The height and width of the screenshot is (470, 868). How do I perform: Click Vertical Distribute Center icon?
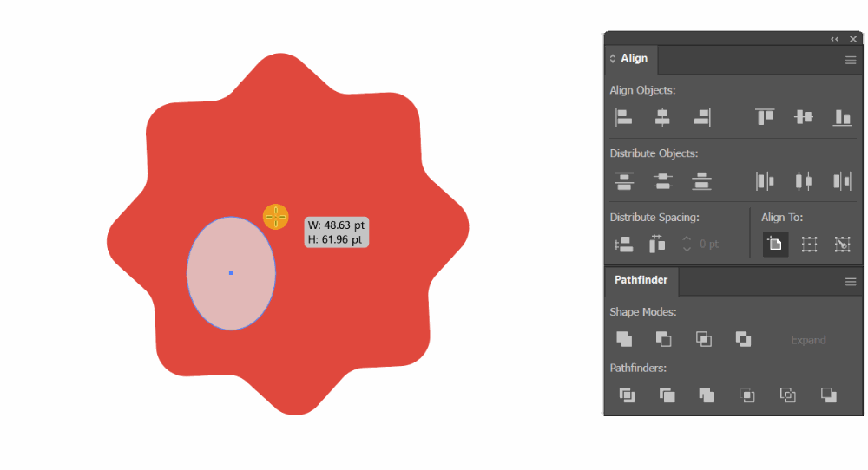tap(662, 181)
